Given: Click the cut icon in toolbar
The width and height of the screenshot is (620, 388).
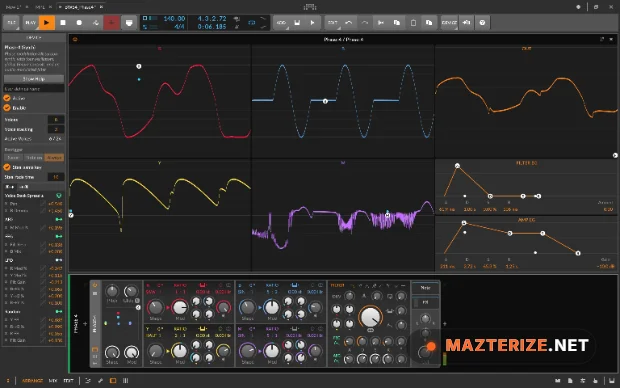Looking at the screenshot, I should 381,23.
